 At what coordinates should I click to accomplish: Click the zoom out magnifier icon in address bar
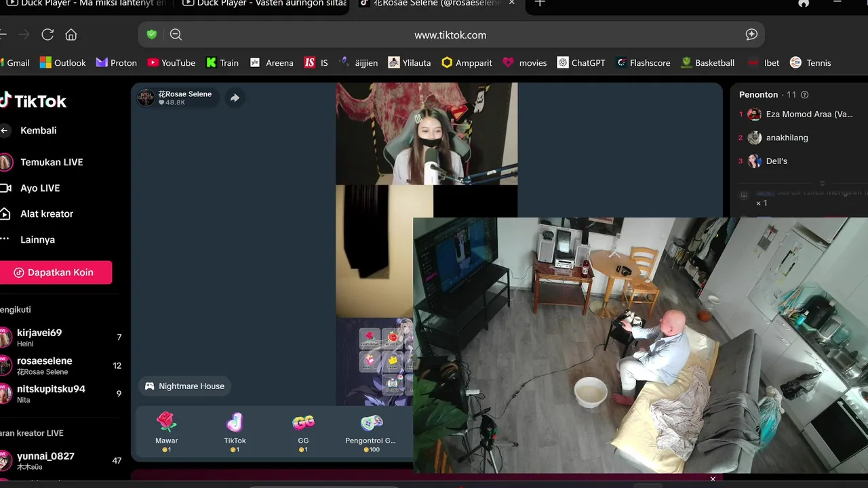[176, 35]
